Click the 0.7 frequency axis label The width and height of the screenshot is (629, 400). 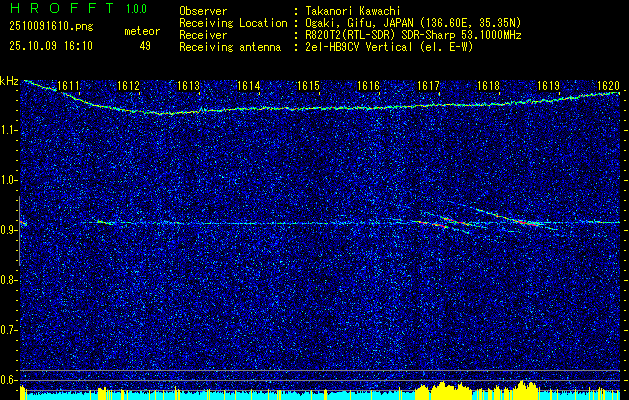coord(8,330)
